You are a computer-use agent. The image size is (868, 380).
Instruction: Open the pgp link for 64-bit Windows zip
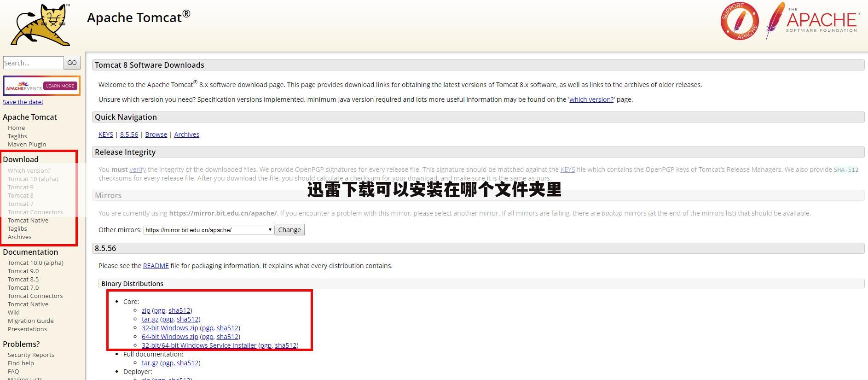pyautogui.click(x=208, y=337)
